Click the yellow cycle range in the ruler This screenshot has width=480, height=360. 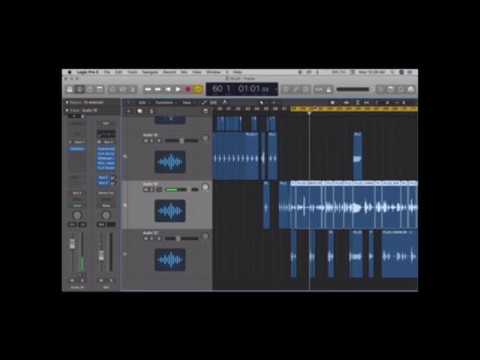click(x=354, y=109)
